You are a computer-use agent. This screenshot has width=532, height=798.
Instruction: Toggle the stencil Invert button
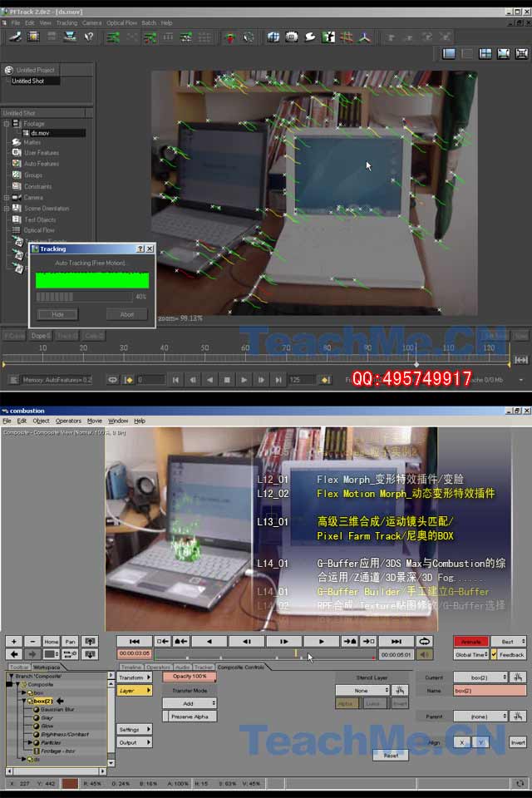[400, 703]
